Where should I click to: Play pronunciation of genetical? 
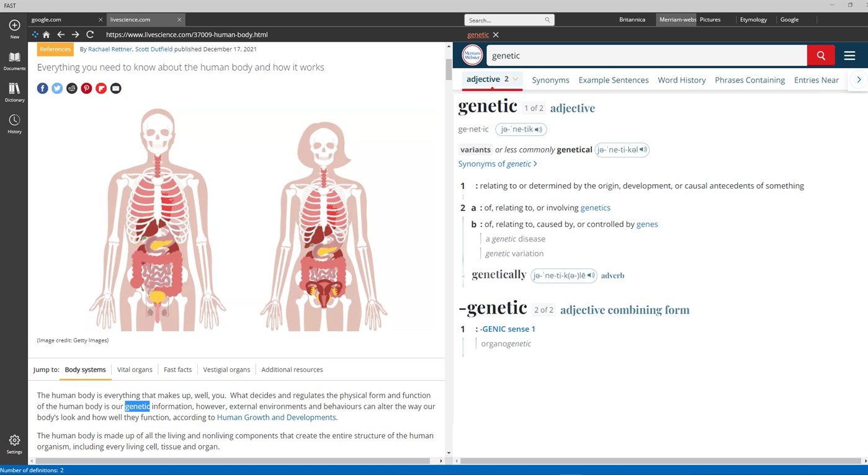(622, 149)
